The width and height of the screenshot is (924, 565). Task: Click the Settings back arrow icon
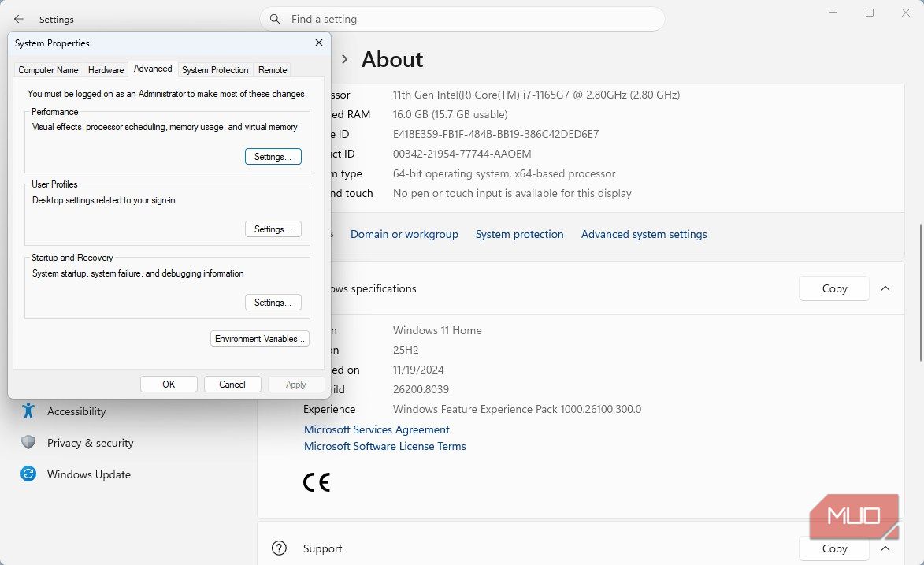click(19, 20)
